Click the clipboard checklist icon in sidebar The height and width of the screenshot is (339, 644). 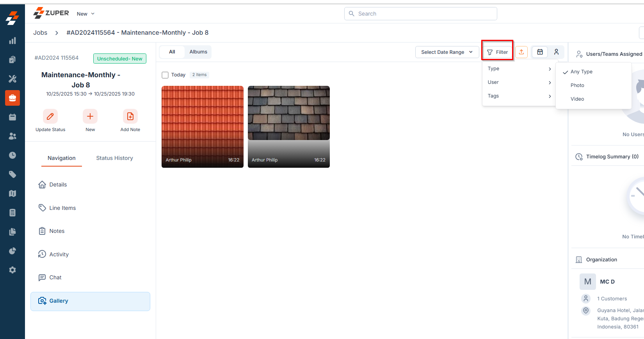pos(12,60)
